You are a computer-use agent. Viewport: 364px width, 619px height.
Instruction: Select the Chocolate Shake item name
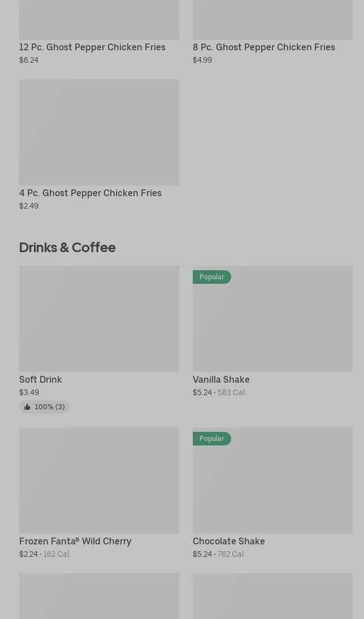228,541
